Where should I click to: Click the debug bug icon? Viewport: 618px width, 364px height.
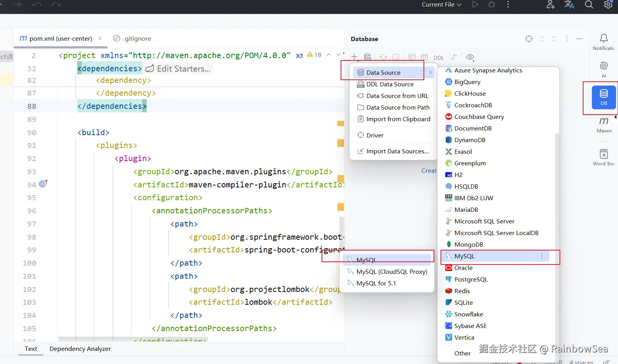(492, 5)
